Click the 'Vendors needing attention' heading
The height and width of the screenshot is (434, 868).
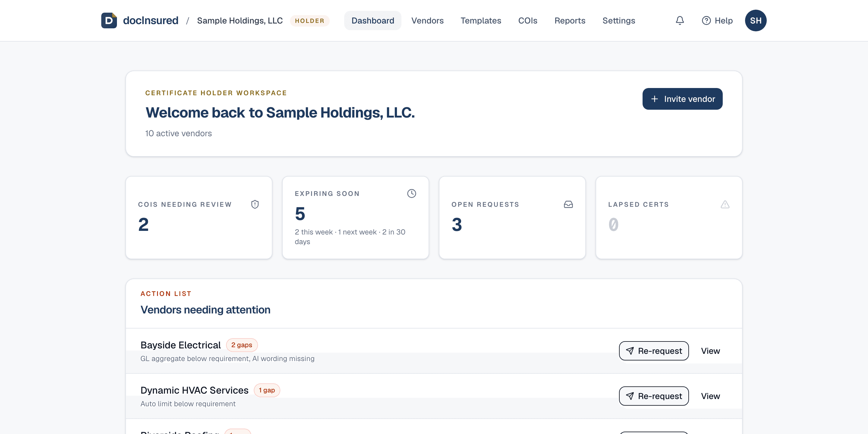pyautogui.click(x=206, y=310)
